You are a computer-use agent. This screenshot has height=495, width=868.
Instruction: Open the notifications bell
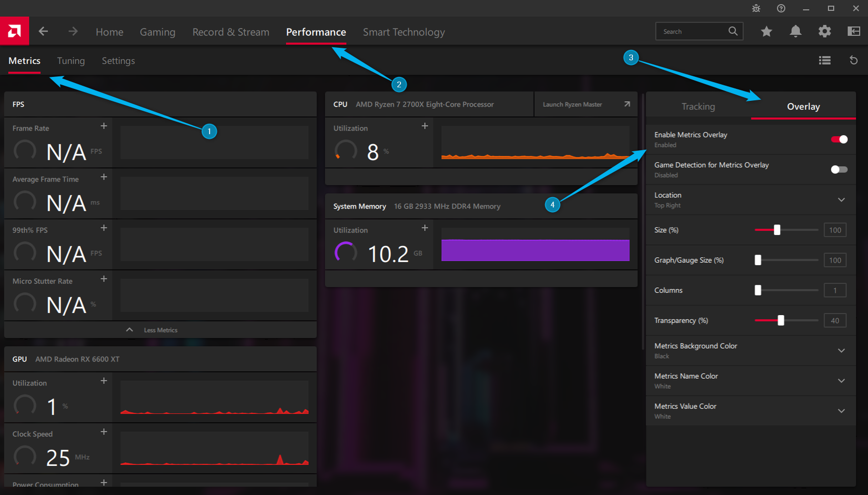pyautogui.click(x=795, y=32)
